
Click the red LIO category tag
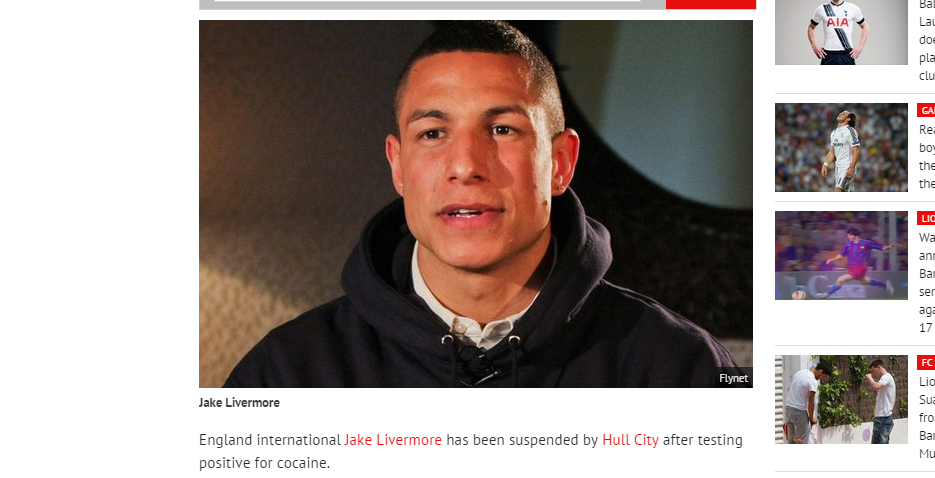pyautogui.click(x=926, y=218)
